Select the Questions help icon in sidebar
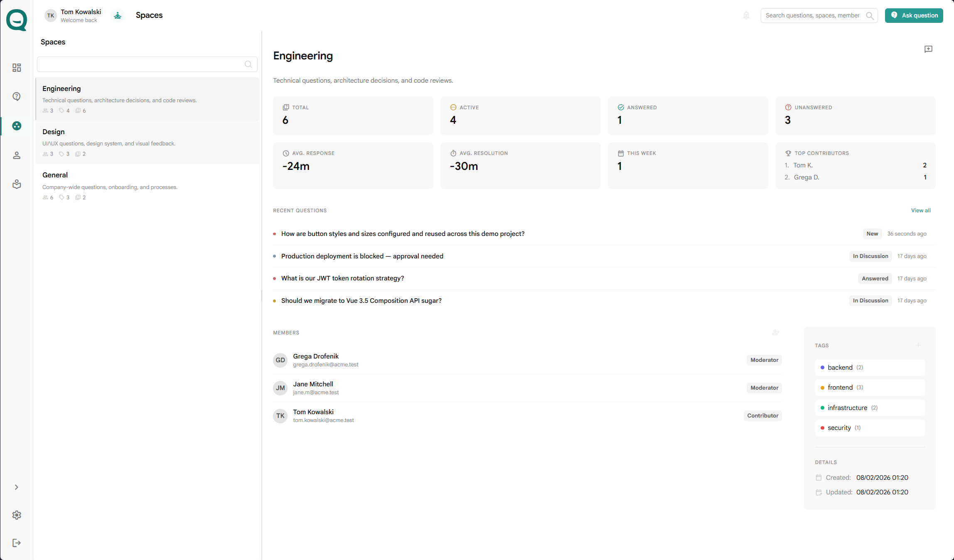The width and height of the screenshot is (954, 560). point(17,96)
